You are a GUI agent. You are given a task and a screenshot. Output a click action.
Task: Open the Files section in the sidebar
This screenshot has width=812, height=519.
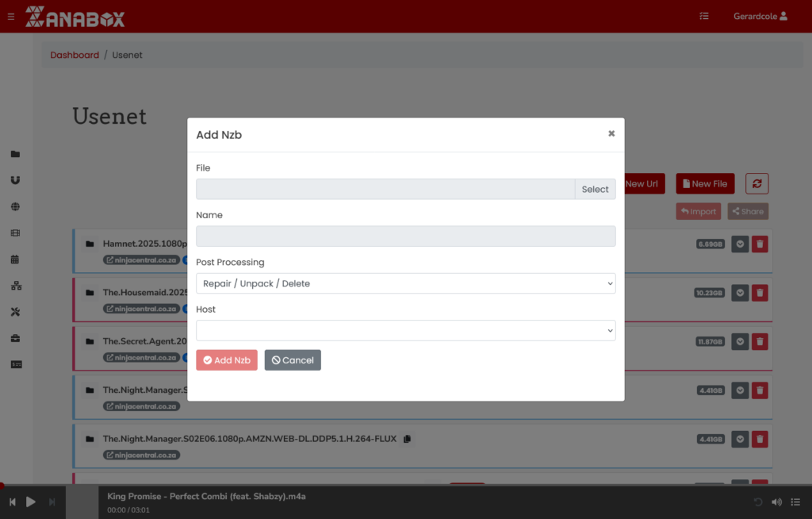[15, 153]
